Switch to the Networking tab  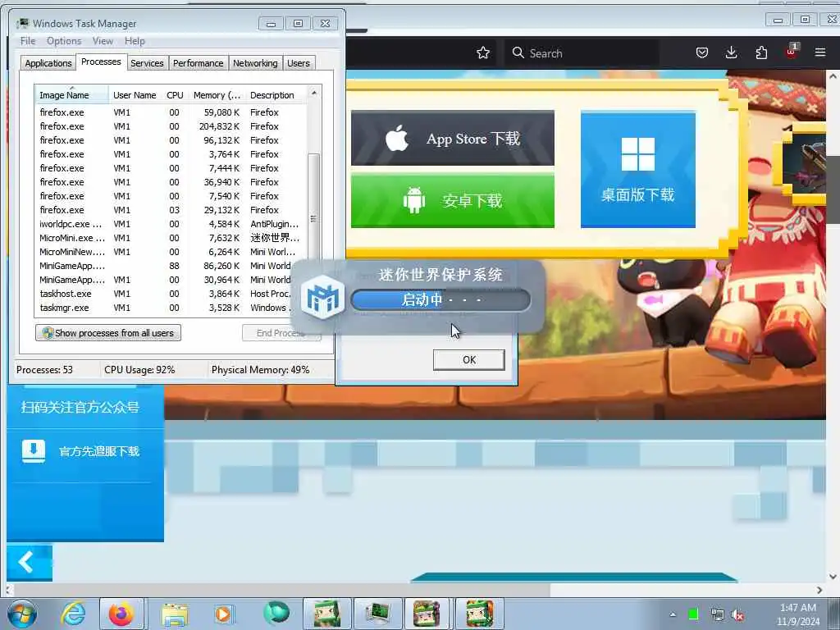pyautogui.click(x=255, y=63)
